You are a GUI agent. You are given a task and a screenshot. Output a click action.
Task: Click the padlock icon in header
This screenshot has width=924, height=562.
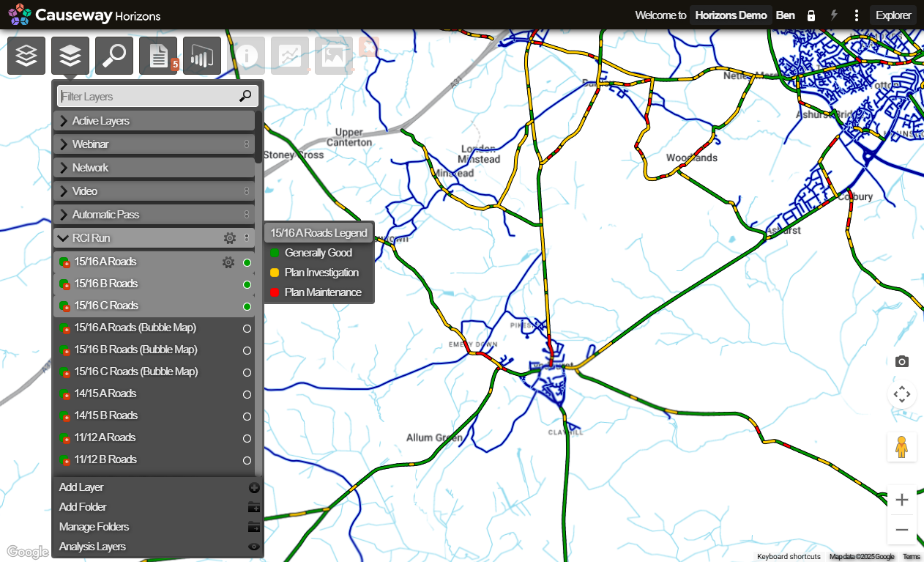811,15
